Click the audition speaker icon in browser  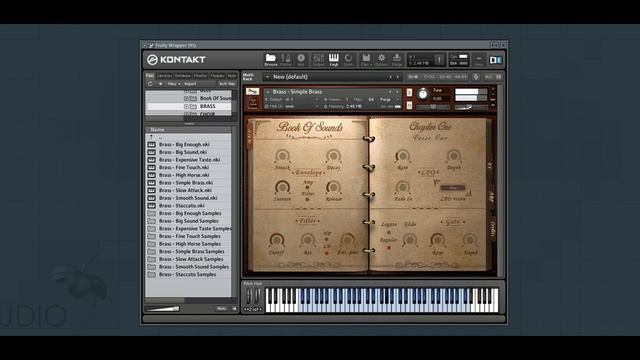(234, 309)
